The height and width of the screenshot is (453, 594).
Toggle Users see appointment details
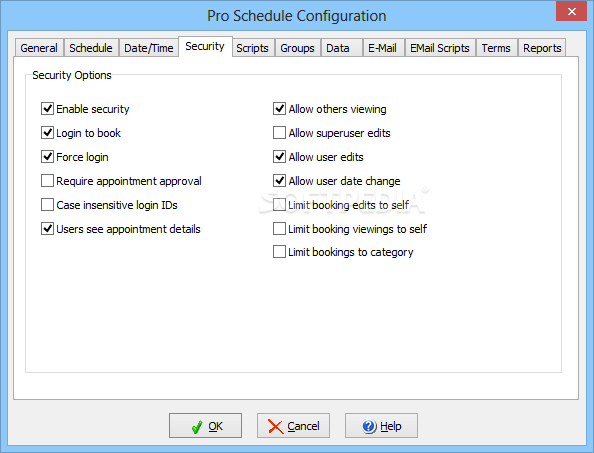[x=47, y=229]
